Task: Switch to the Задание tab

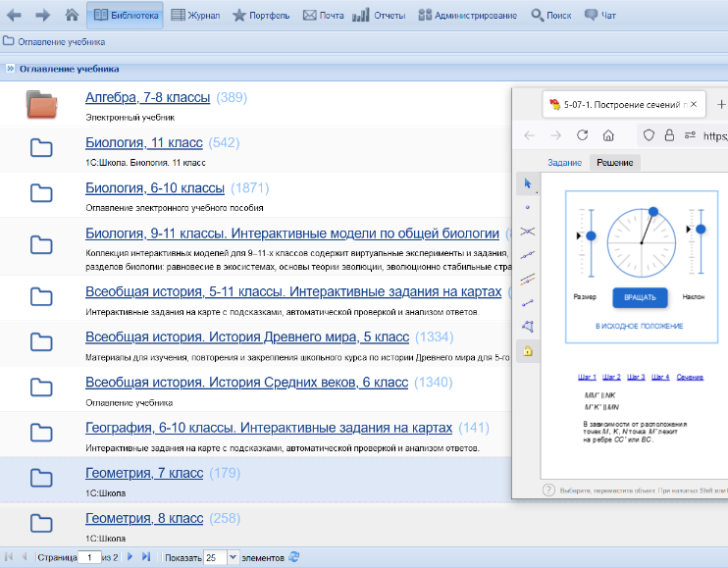Action: coord(564,163)
